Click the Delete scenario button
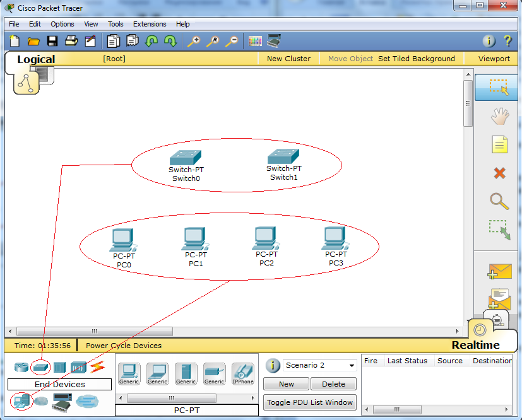The width and height of the screenshot is (522, 420). point(333,384)
